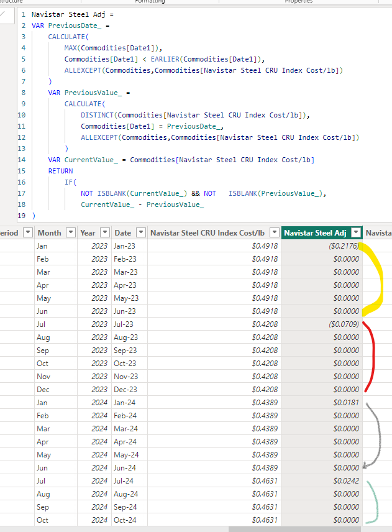The height and width of the screenshot is (532, 392).
Task: Click the RETURN keyword in the formula
Action: coord(60,171)
